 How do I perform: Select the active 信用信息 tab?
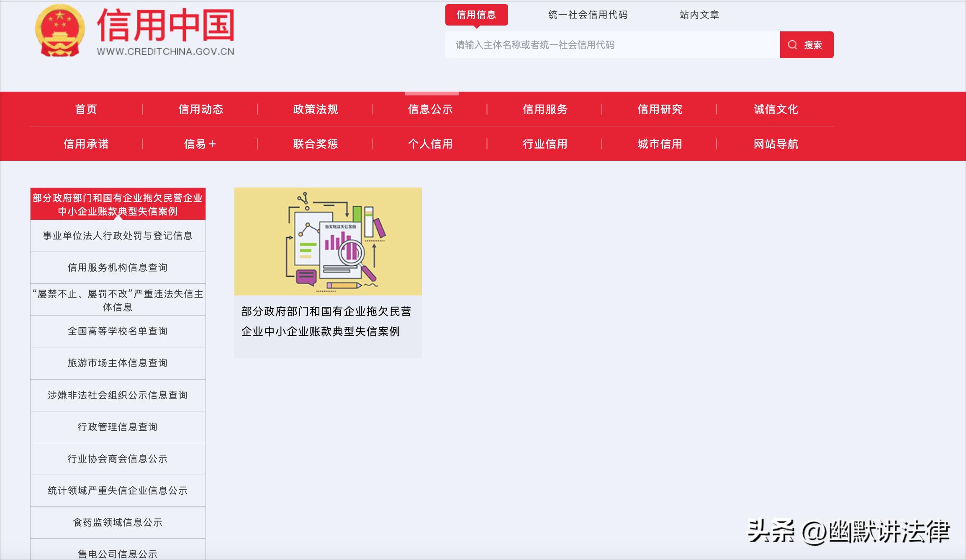tap(477, 15)
